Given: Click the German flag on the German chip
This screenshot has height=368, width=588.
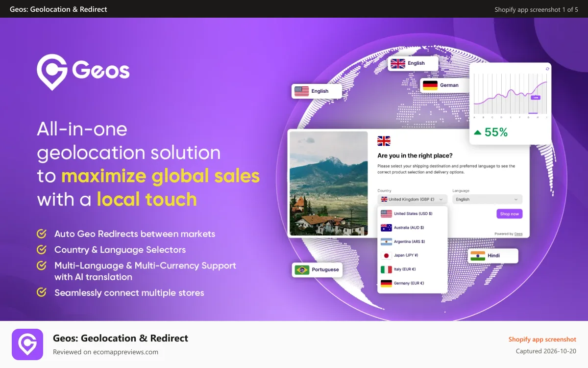Looking at the screenshot, I should pos(430,85).
